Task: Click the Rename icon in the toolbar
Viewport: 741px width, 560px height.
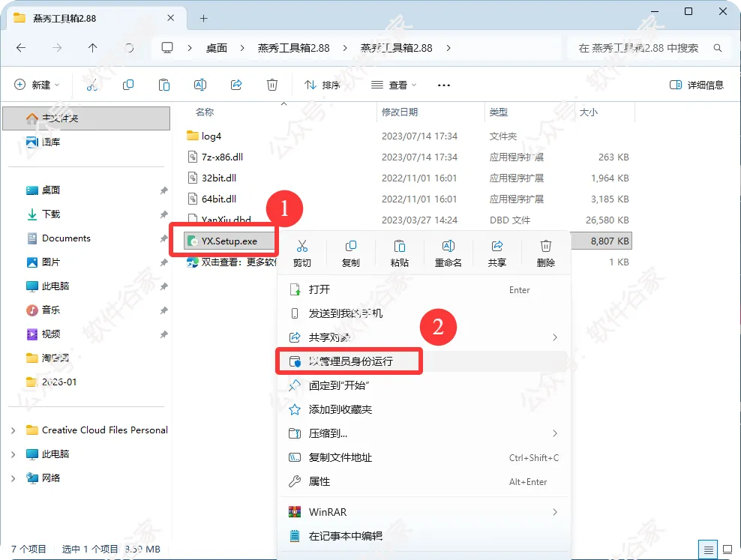Action: point(200,85)
